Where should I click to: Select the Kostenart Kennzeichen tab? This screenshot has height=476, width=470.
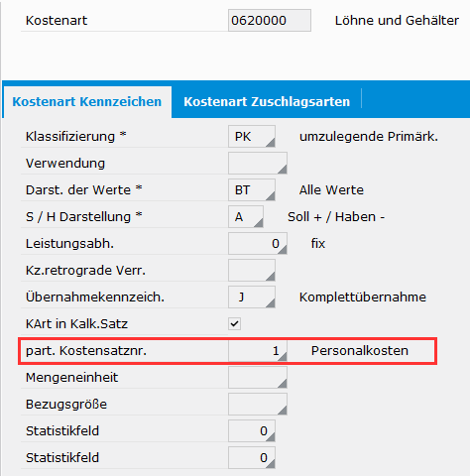pos(87,101)
